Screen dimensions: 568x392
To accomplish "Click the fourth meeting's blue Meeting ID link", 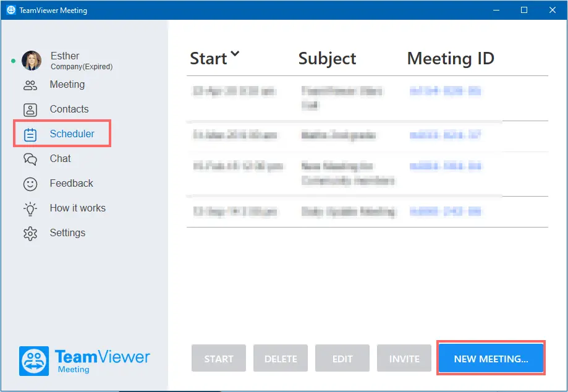I will click(x=445, y=211).
